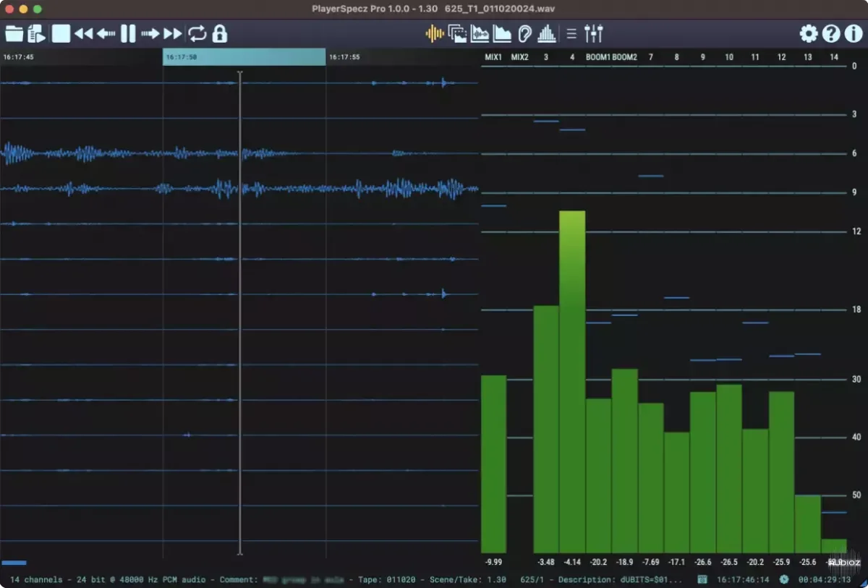Screen dimensions: 868x588
Task: Open the three-line list icon
Action: click(x=571, y=33)
